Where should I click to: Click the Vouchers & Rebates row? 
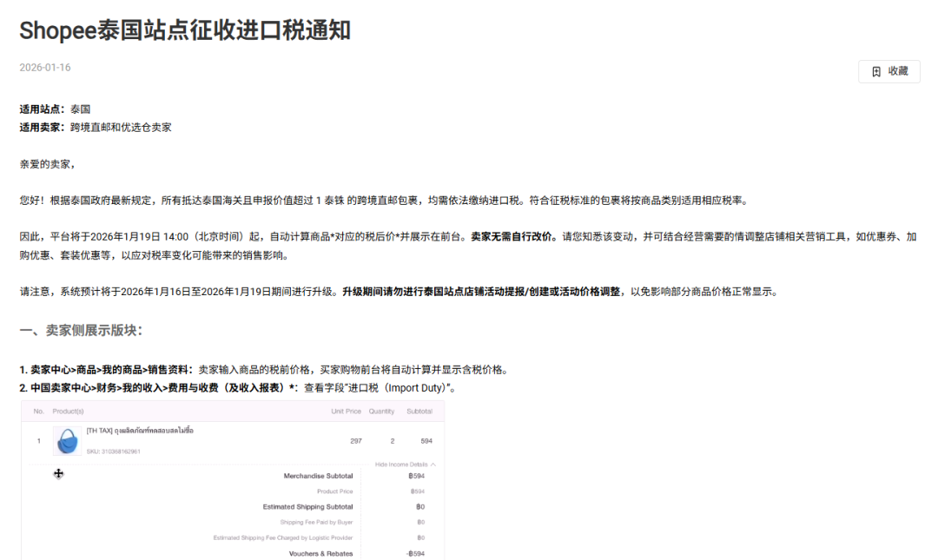pos(320,552)
